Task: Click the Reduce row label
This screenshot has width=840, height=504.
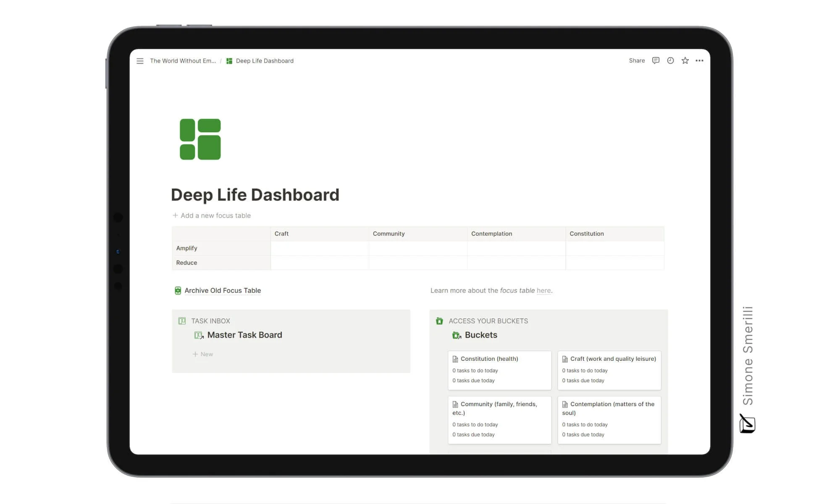Action: point(221,263)
